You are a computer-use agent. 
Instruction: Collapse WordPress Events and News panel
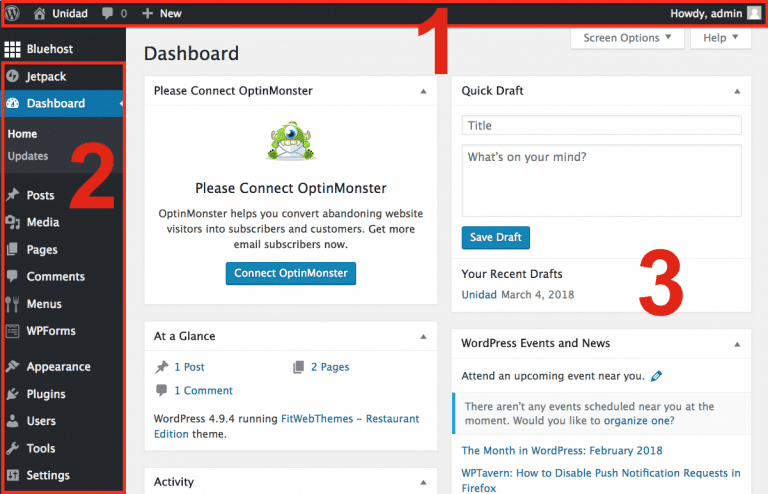coord(737,343)
